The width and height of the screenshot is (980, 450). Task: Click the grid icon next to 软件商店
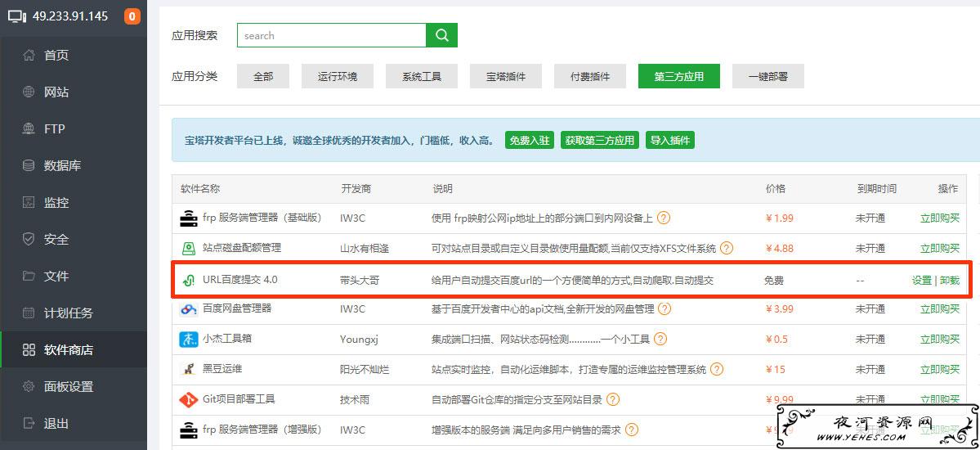click(28, 350)
